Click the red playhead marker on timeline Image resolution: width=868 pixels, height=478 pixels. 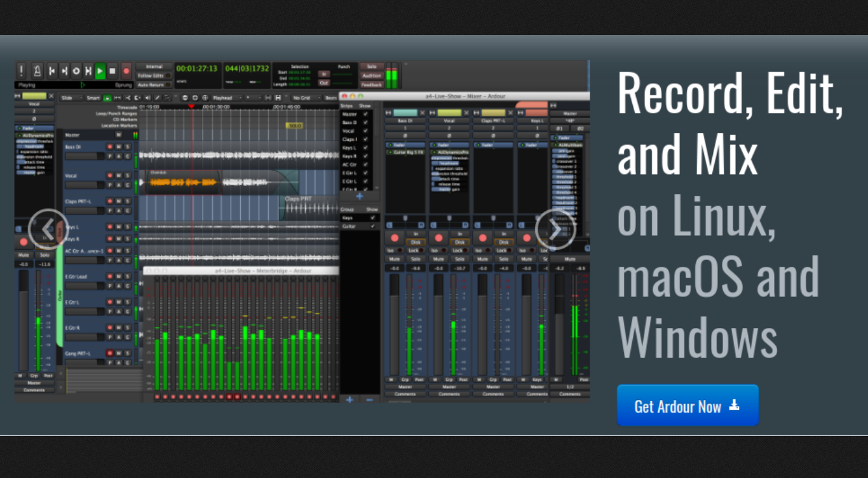[x=191, y=106]
